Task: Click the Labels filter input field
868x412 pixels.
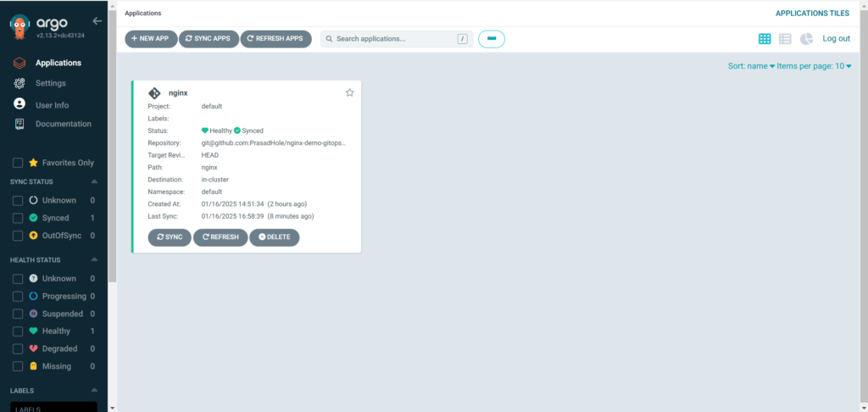Action: point(53,407)
